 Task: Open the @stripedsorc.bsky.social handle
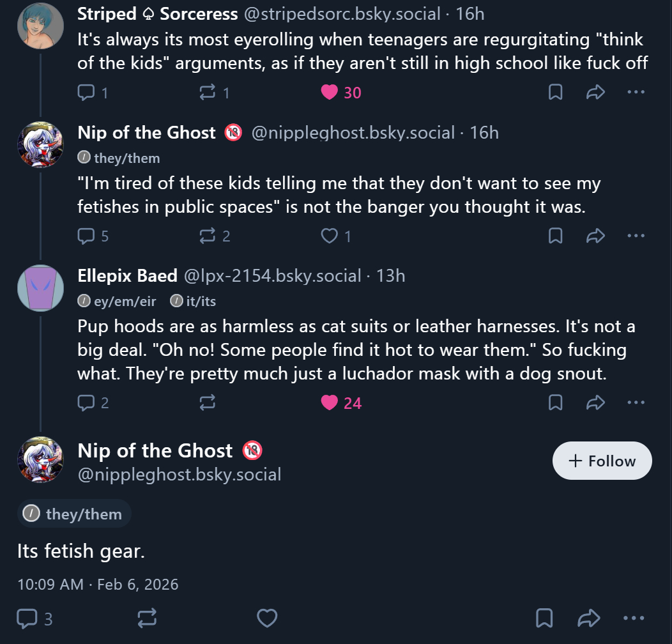coord(342,13)
